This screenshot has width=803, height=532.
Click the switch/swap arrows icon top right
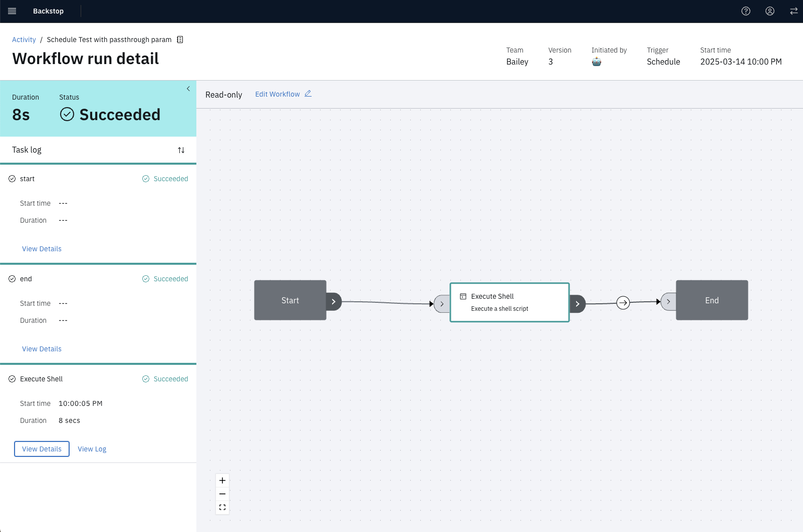(x=793, y=11)
